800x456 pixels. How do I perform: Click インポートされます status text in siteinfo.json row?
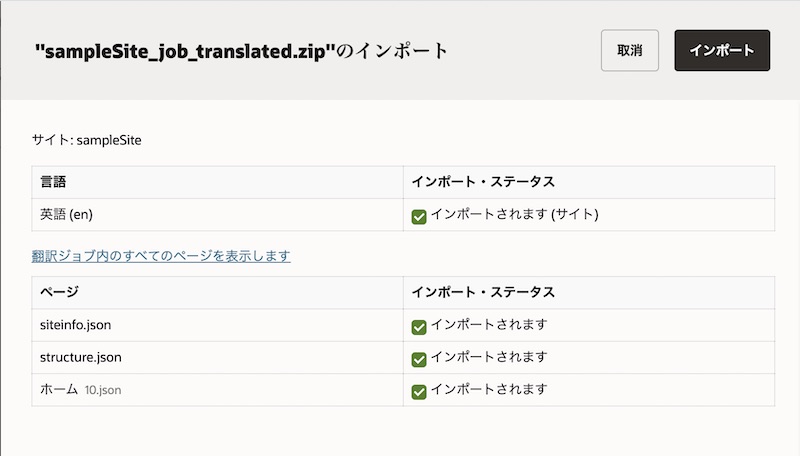[488, 325]
